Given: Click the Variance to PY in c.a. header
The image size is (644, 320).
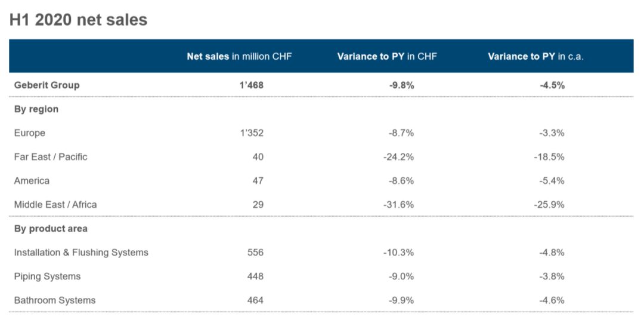Looking at the screenshot, I should 535,57.
